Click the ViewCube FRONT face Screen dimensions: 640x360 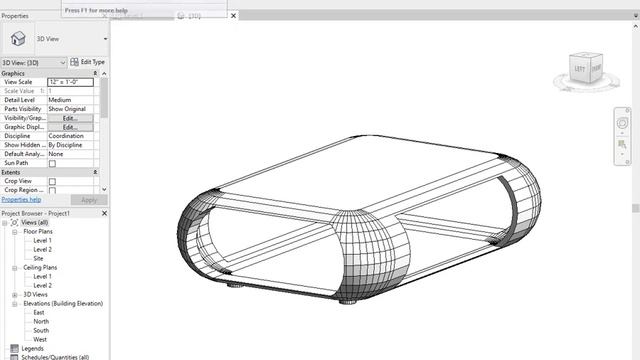tap(596, 68)
